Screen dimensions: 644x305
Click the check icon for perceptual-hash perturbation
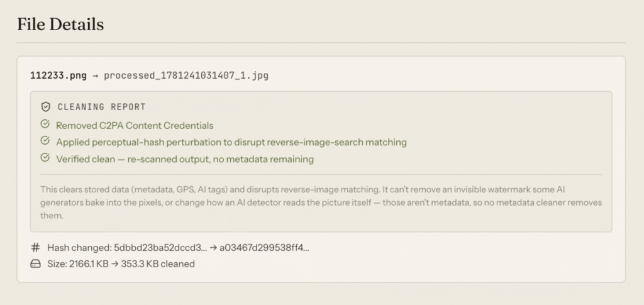(x=45, y=141)
